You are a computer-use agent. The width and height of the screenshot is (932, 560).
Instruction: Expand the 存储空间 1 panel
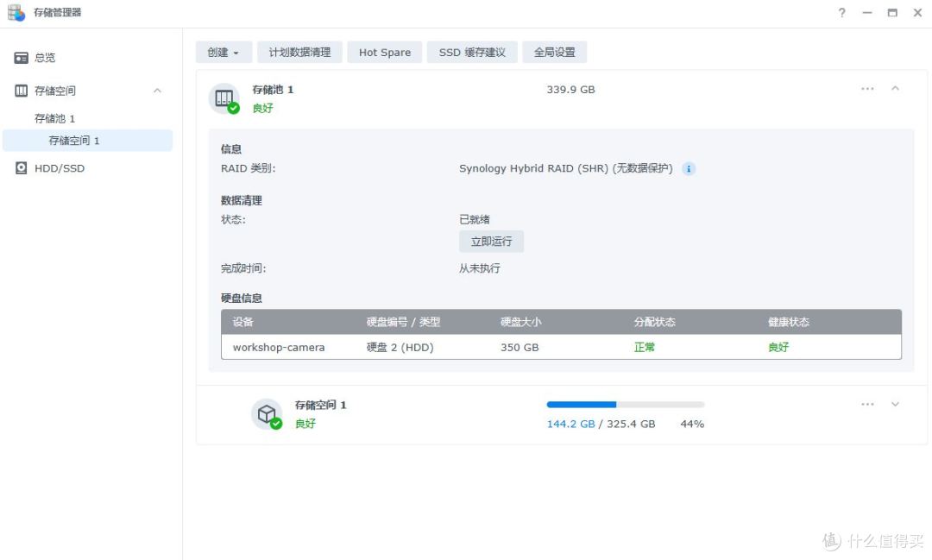[x=895, y=404]
